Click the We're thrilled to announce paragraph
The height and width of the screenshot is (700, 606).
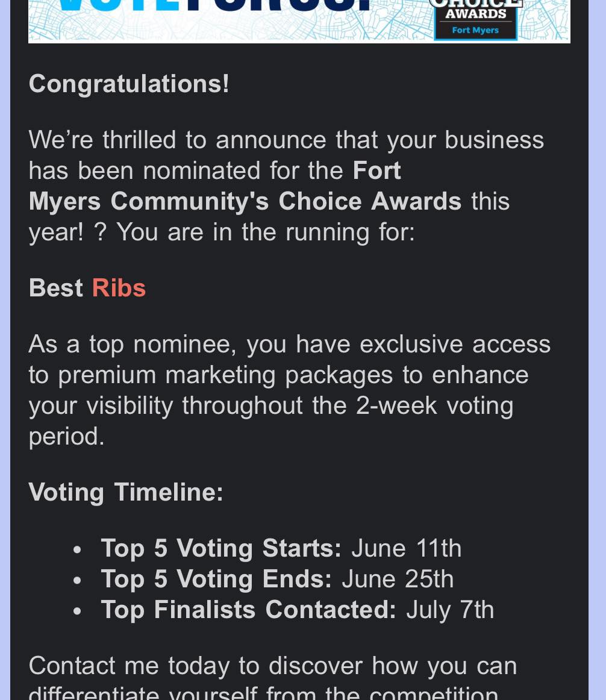(x=286, y=186)
